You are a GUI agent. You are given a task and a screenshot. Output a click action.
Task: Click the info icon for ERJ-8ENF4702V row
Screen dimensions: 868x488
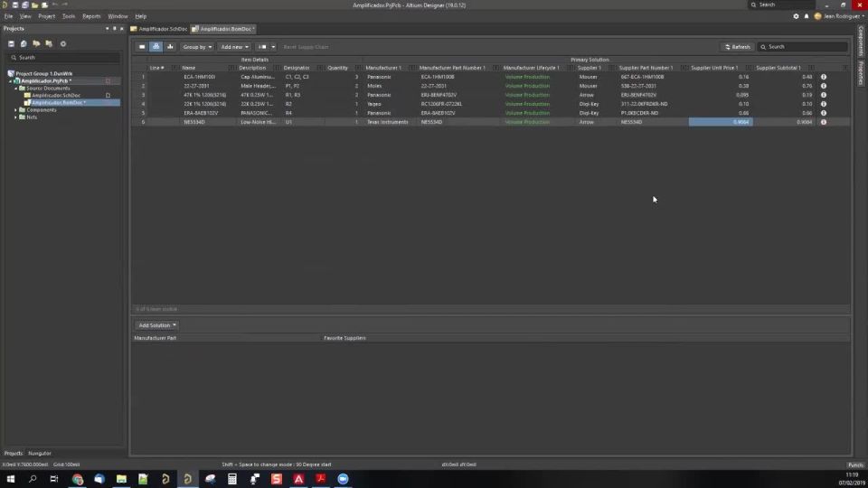tap(824, 95)
